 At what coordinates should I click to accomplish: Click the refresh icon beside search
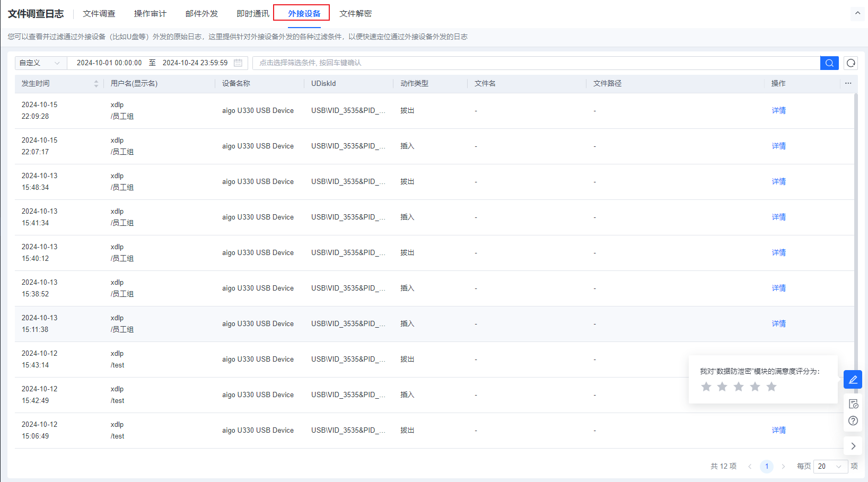(x=851, y=63)
